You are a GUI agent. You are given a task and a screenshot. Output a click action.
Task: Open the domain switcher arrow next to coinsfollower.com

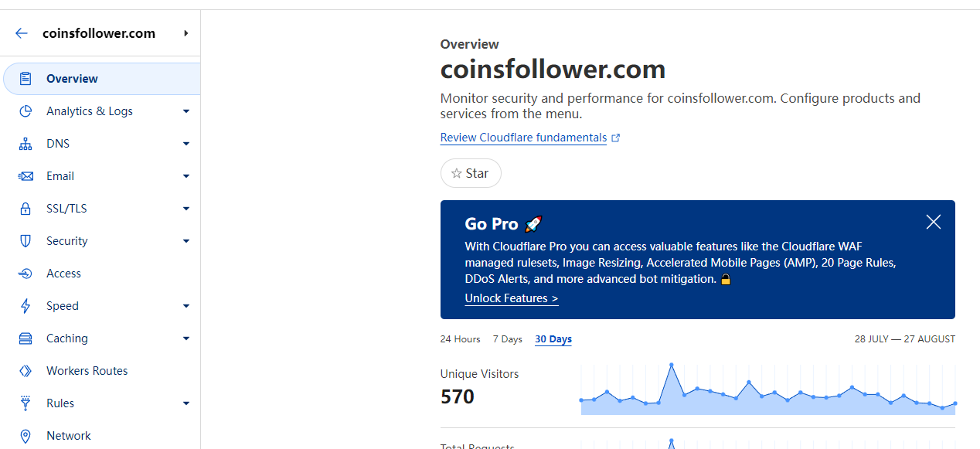click(185, 33)
